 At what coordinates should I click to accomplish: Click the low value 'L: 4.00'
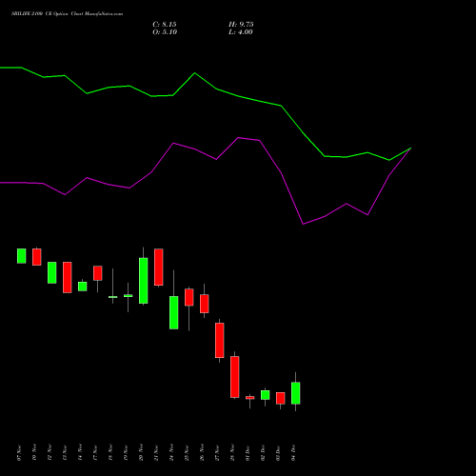click(241, 32)
